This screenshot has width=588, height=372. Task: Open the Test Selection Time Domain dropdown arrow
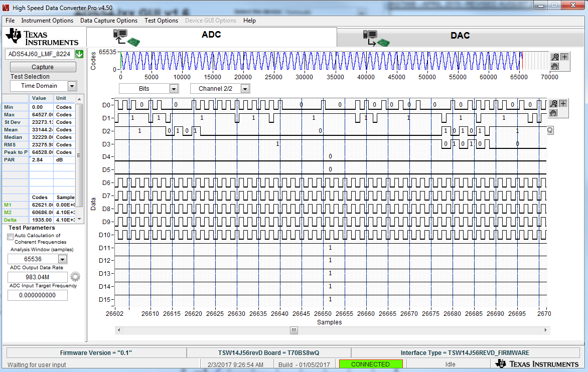pyautogui.click(x=72, y=86)
